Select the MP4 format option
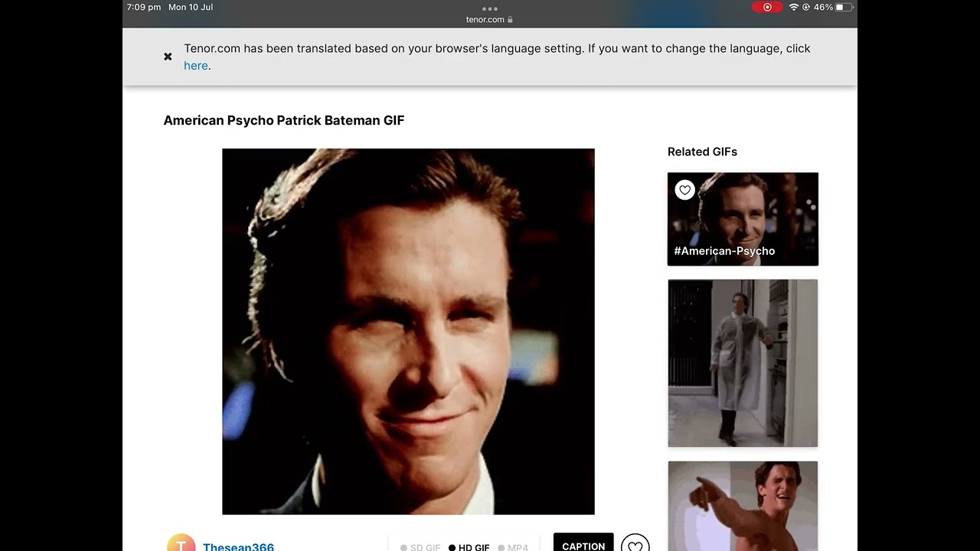This screenshot has height=551, width=980. [513, 548]
